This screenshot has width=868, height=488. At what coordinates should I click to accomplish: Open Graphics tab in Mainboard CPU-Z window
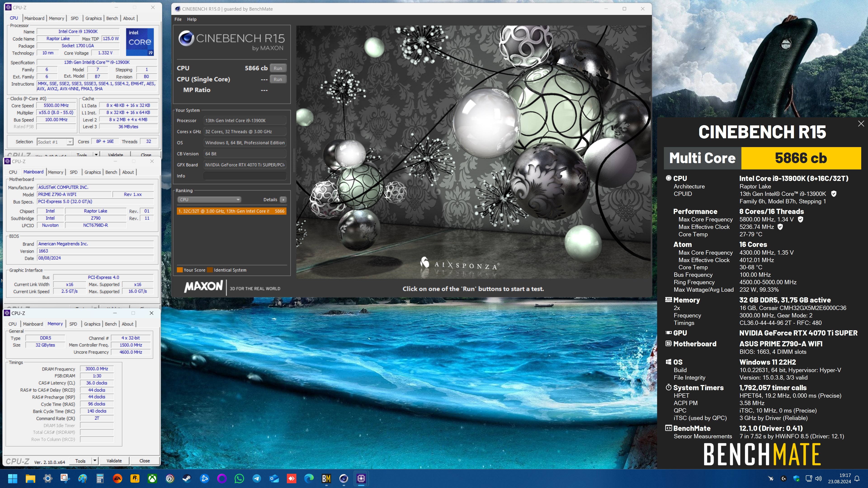click(92, 172)
